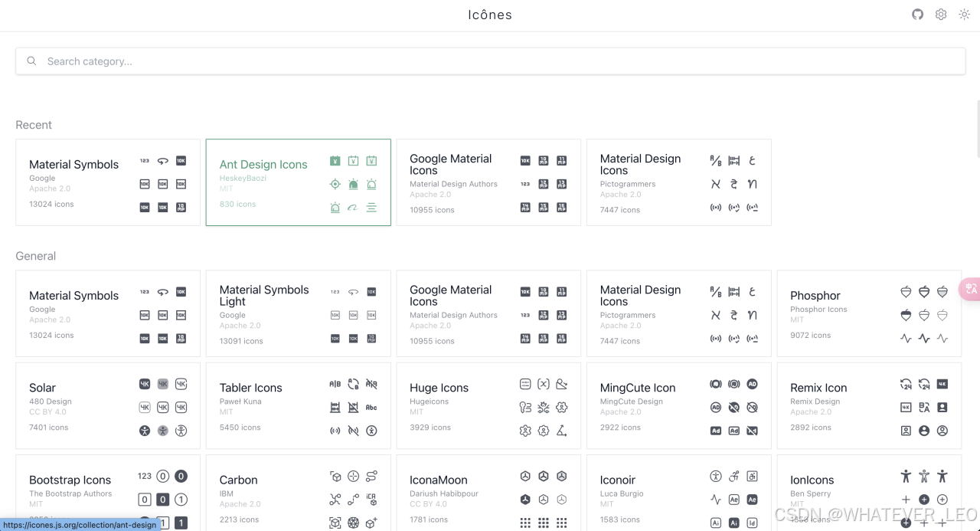Click the "3929 icons" count
The width and height of the screenshot is (980, 531).
(x=430, y=428)
